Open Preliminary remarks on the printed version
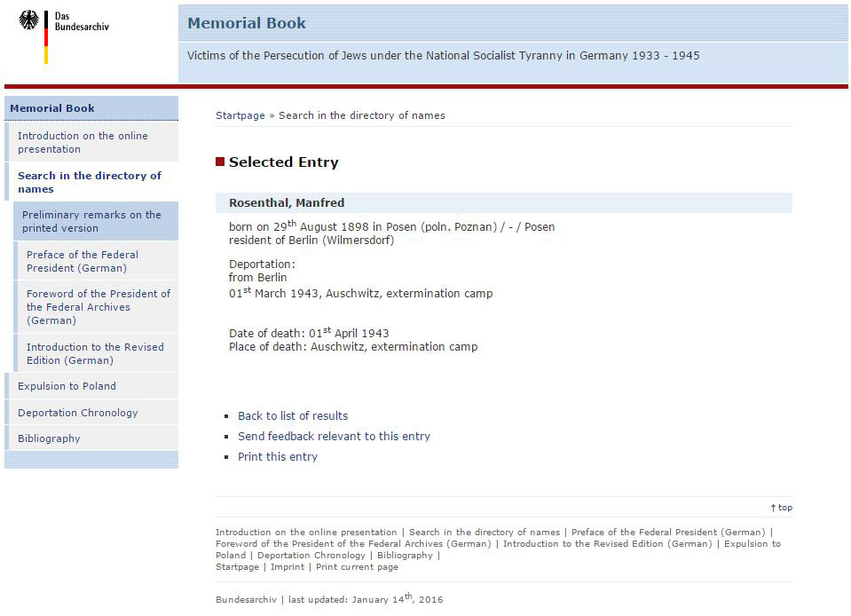This screenshot has width=851, height=616. coord(96,221)
